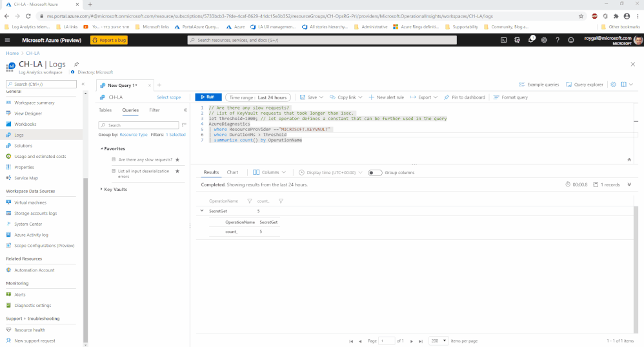Open portal settings gear in top bar
The image size is (644, 347).
coord(544,40)
